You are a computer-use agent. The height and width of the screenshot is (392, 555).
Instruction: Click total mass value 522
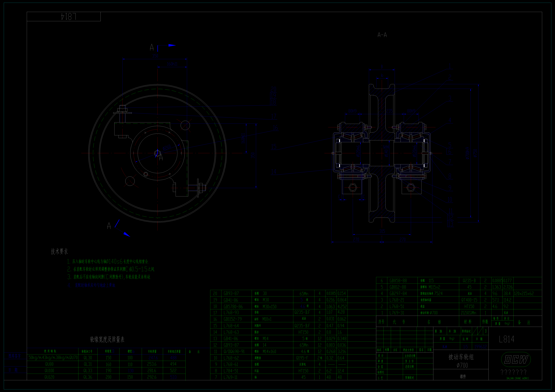(x=173, y=371)
